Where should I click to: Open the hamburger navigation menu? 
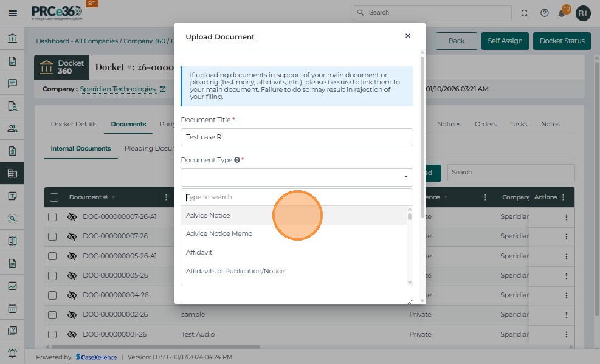coord(12,13)
